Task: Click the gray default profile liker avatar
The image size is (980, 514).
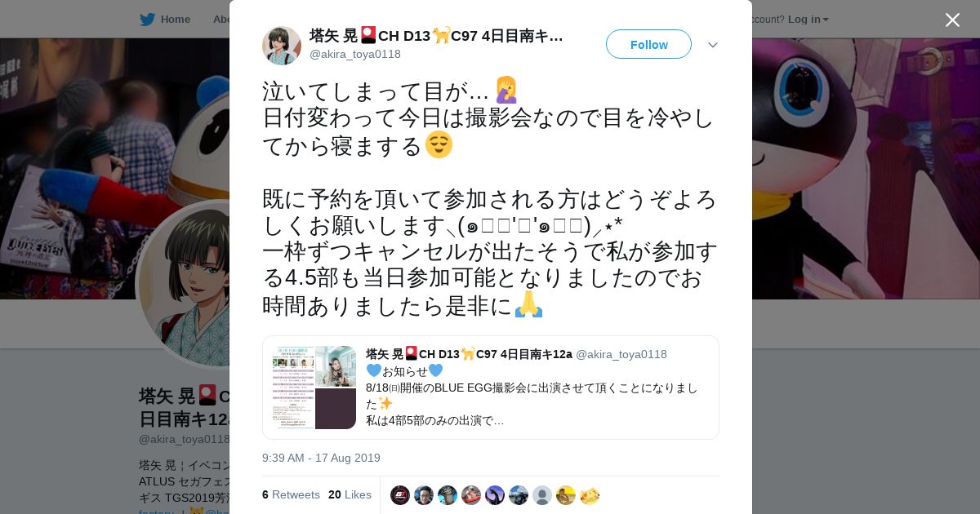Action: click(x=542, y=495)
